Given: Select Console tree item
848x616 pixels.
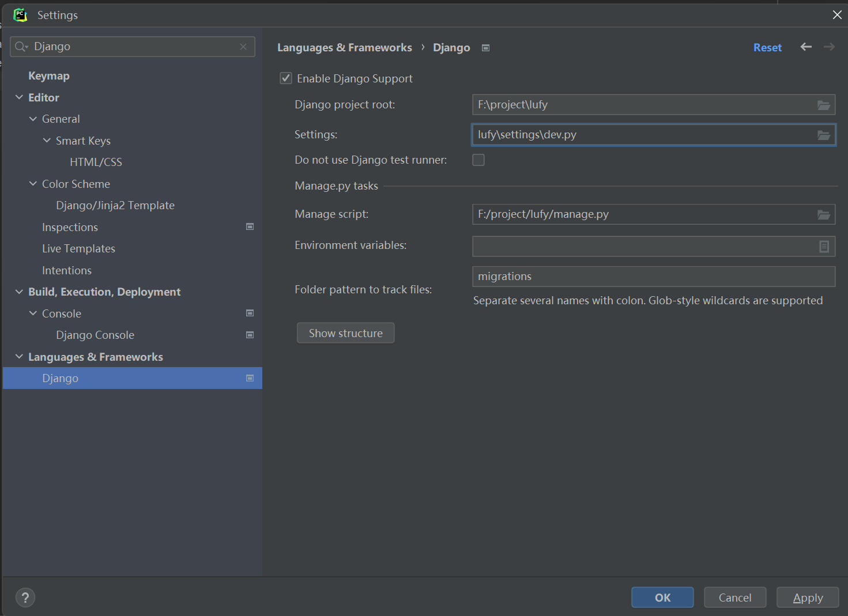Looking at the screenshot, I should pyautogui.click(x=62, y=313).
